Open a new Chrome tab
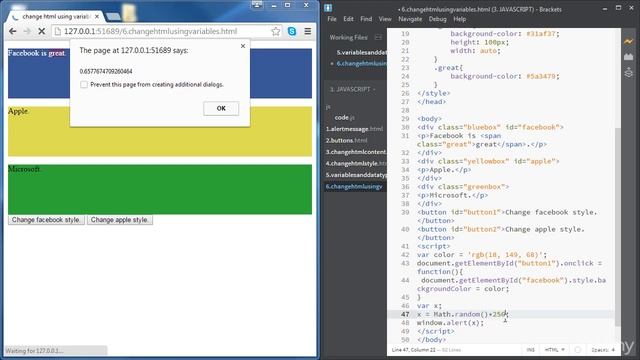The height and width of the screenshot is (360, 640). 113,17
